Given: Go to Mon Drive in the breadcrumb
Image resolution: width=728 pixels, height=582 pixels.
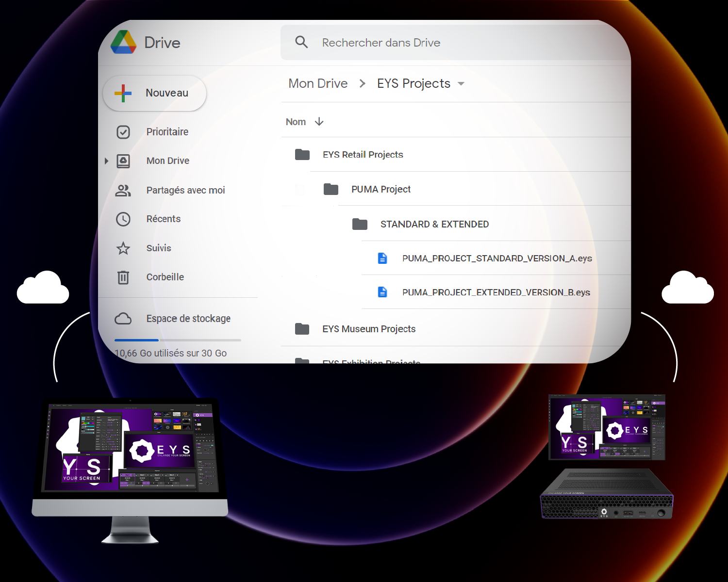Looking at the screenshot, I should (318, 83).
